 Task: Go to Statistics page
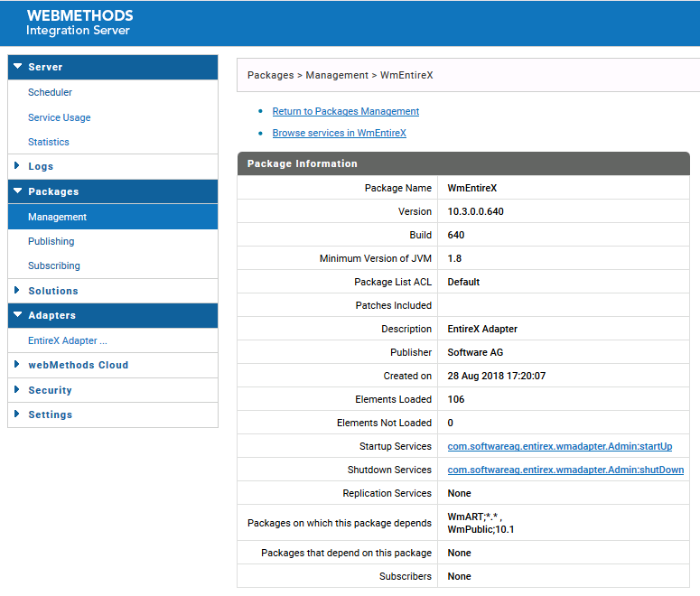pyautogui.click(x=49, y=142)
